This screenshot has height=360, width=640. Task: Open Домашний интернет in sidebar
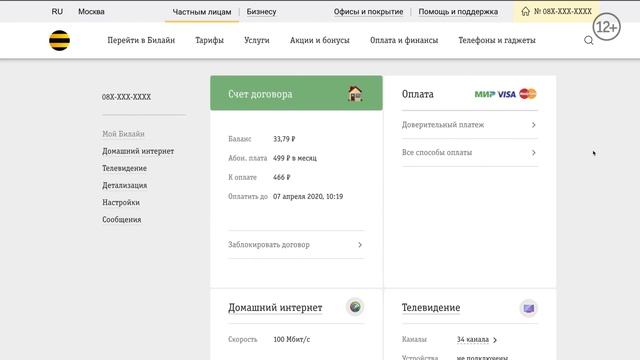[x=138, y=151]
